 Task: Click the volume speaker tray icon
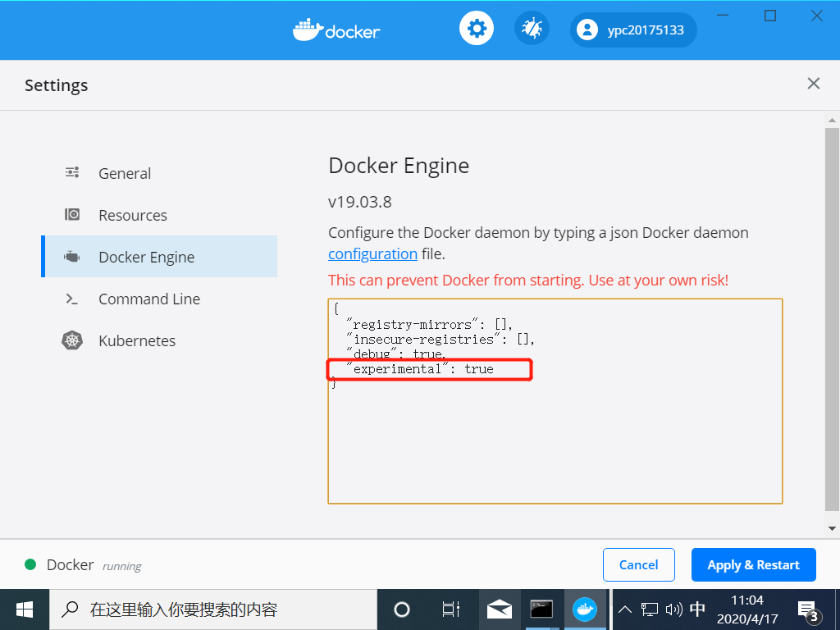(x=673, y=609)
